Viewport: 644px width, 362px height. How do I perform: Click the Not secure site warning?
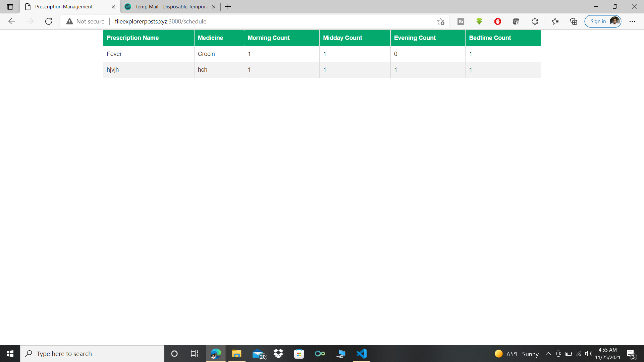click(x=86, y=21)
